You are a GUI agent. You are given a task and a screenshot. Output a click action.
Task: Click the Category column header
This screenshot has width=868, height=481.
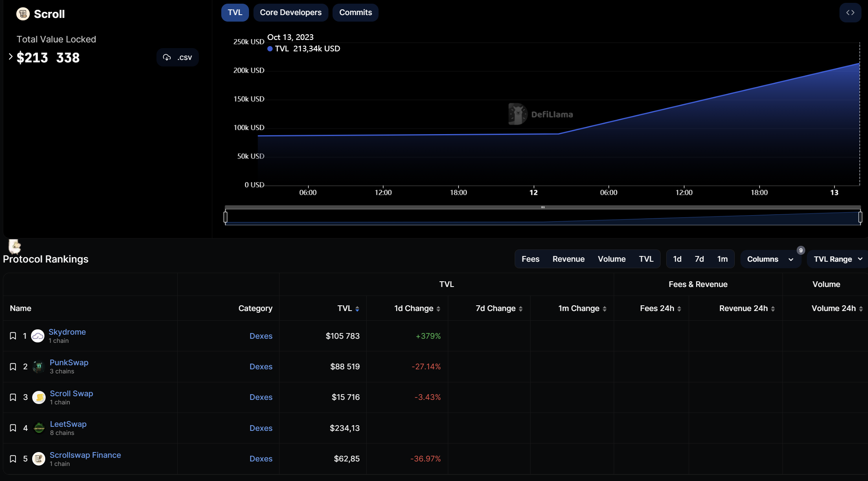point(255,309)
